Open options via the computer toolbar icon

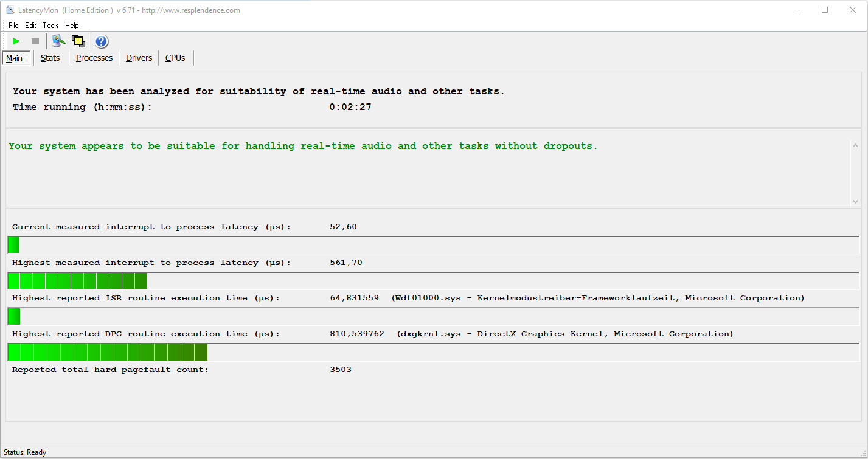pos(58,41)
